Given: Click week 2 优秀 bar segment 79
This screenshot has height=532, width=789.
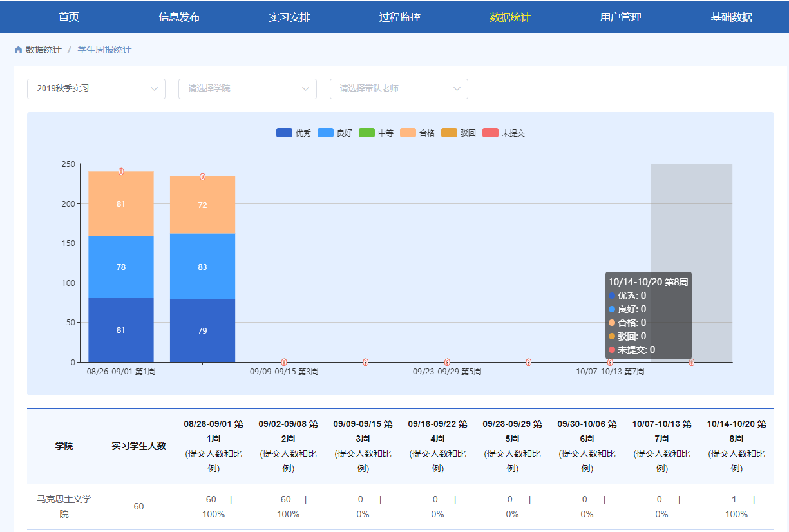Looking at the screenshot, I should (202, 330).
